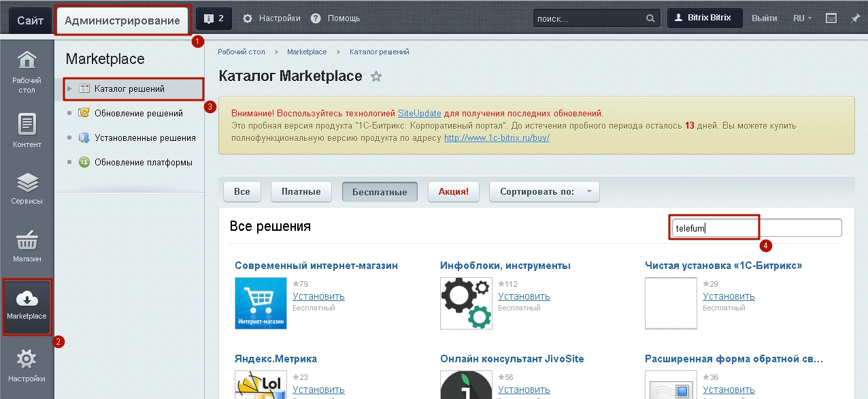Click Установить for JivoSite
Screen dimensions: 868x399
tap(524, 389)
